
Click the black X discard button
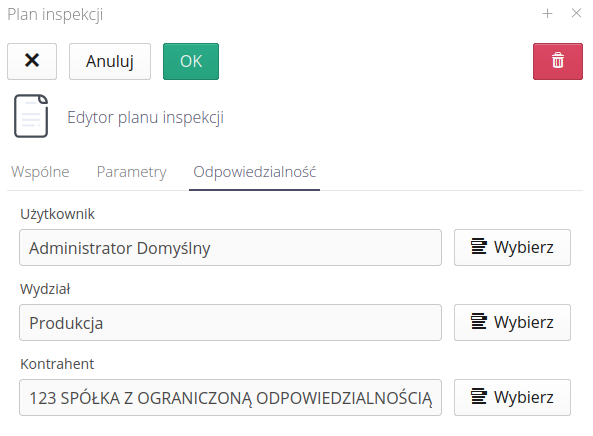[32, 61]
